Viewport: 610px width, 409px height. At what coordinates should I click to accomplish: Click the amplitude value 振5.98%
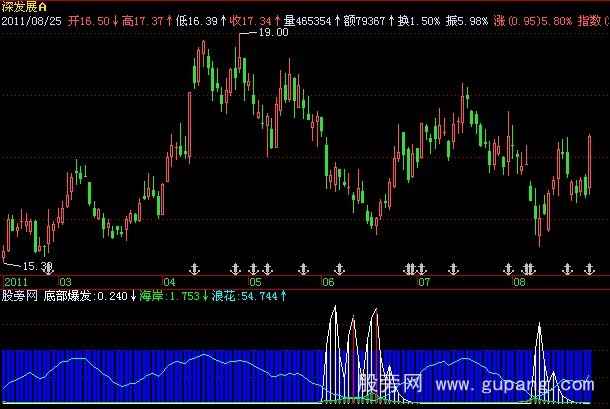(467, 21)
